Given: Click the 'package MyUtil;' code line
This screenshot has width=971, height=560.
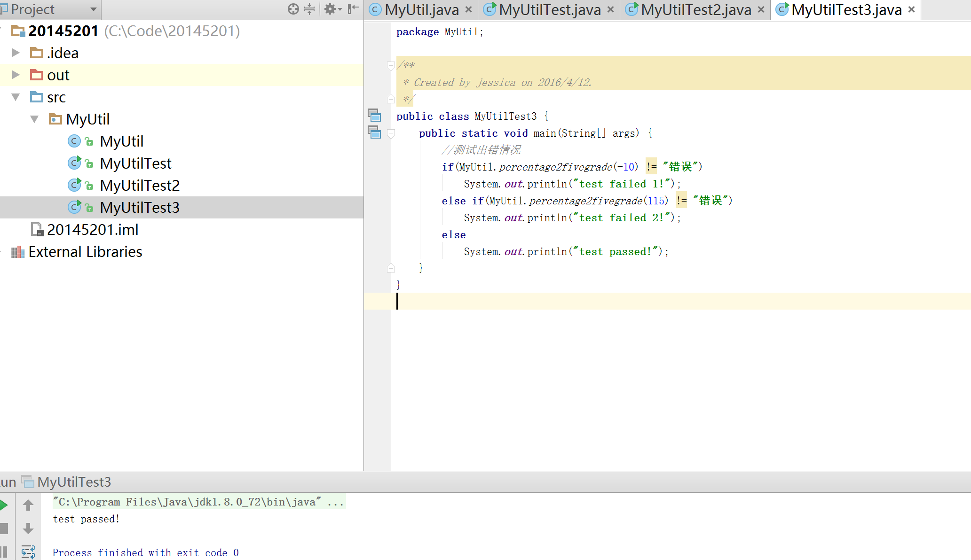Looking at the screenshot, I should [440, 32].
